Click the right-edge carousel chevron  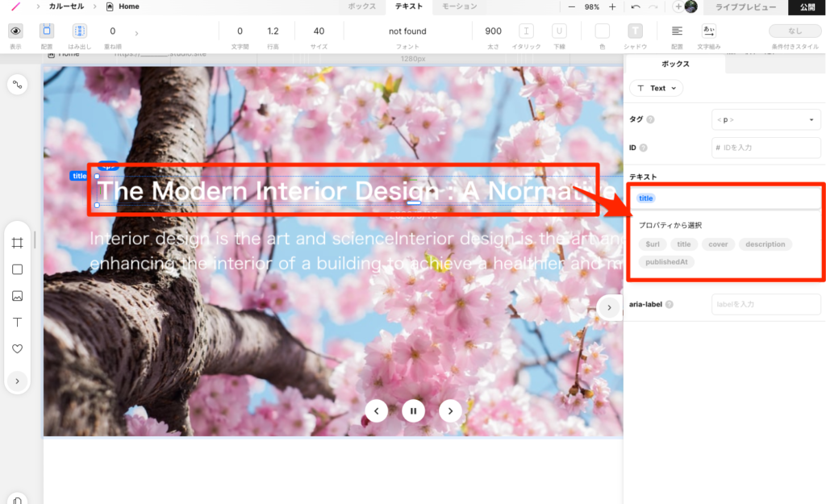(x=610, y=307)
